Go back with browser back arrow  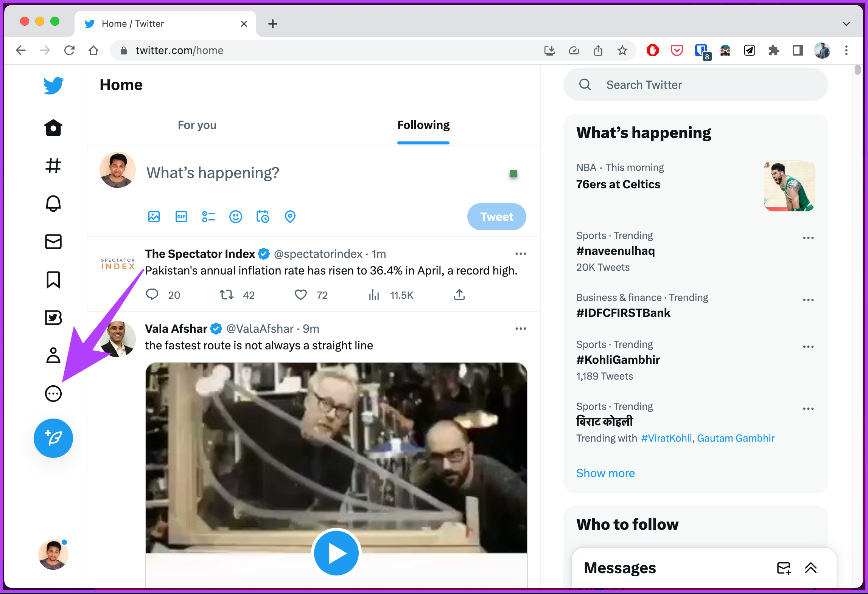pos(21,50)
